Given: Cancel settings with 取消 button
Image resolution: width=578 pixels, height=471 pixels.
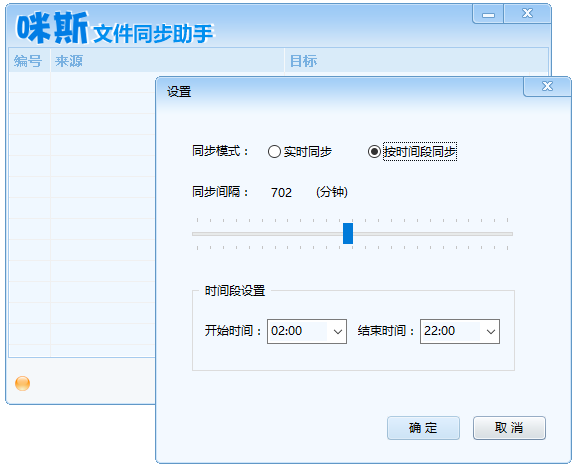Looking at the screenshot, I should (509, 428).
